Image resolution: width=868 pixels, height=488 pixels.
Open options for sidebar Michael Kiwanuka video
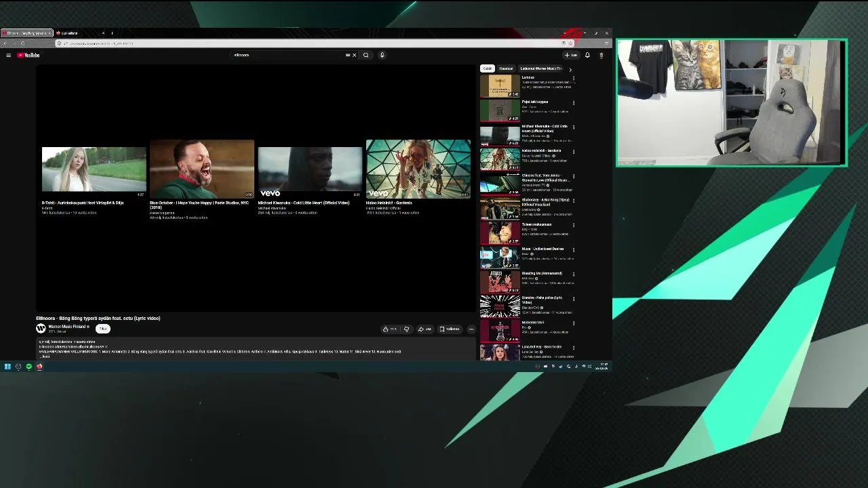[574, 127]
